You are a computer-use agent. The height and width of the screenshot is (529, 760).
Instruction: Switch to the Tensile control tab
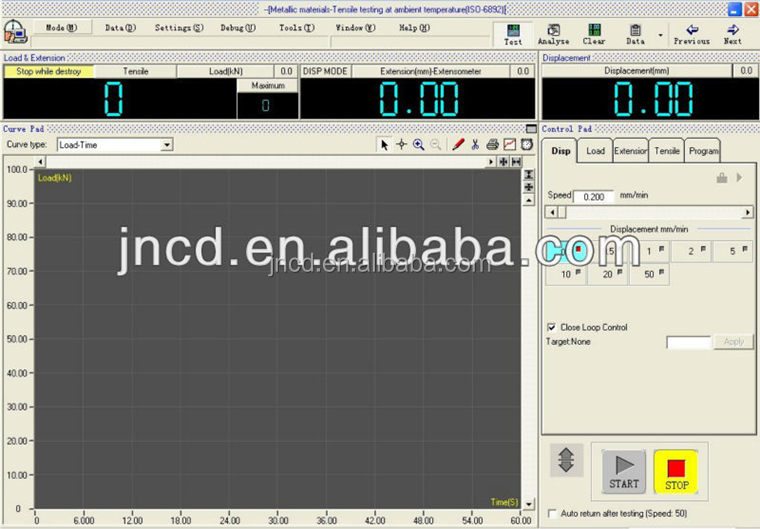pos(667,151)
